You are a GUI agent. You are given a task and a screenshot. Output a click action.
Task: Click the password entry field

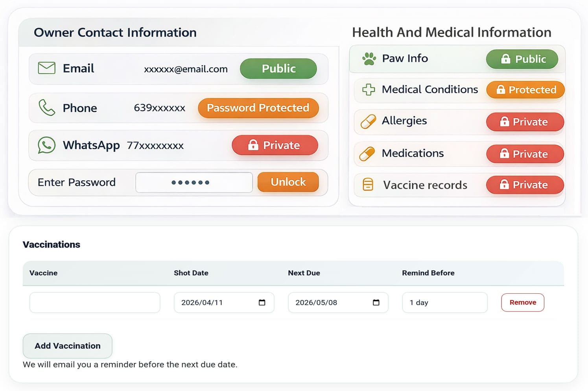point(194,182)
